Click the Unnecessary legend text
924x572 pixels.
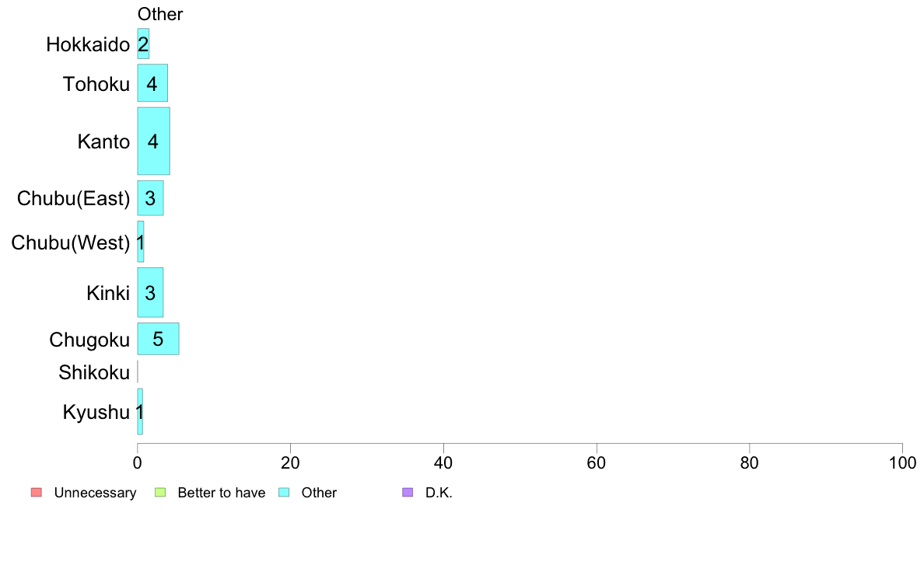coord(95,493)
